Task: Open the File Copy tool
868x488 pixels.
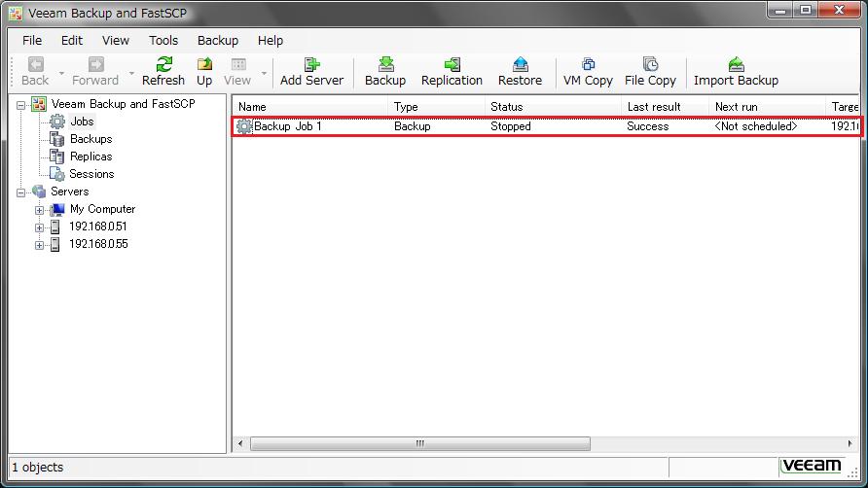Action: [650, 71]
